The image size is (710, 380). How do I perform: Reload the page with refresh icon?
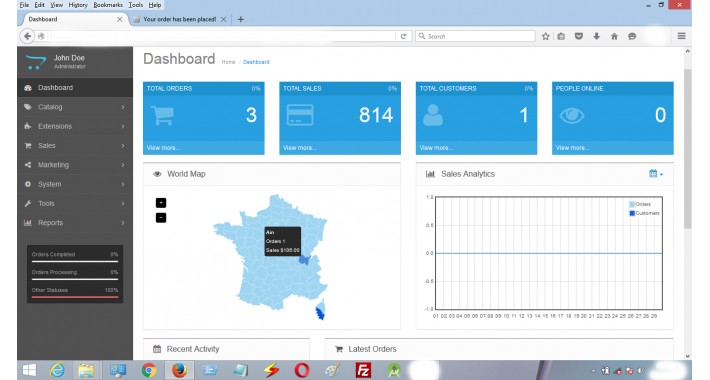(403, 36)
